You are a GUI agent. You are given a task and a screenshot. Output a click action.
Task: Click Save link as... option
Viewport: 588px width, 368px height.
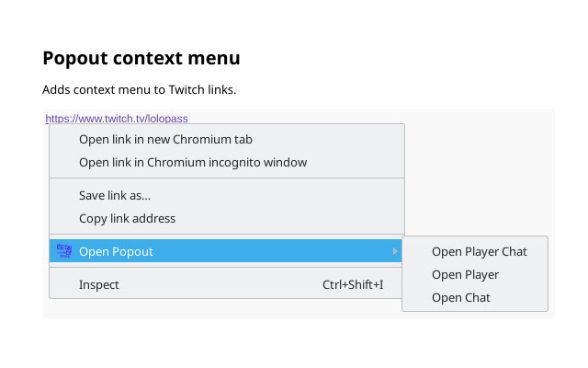coord(115,195)
